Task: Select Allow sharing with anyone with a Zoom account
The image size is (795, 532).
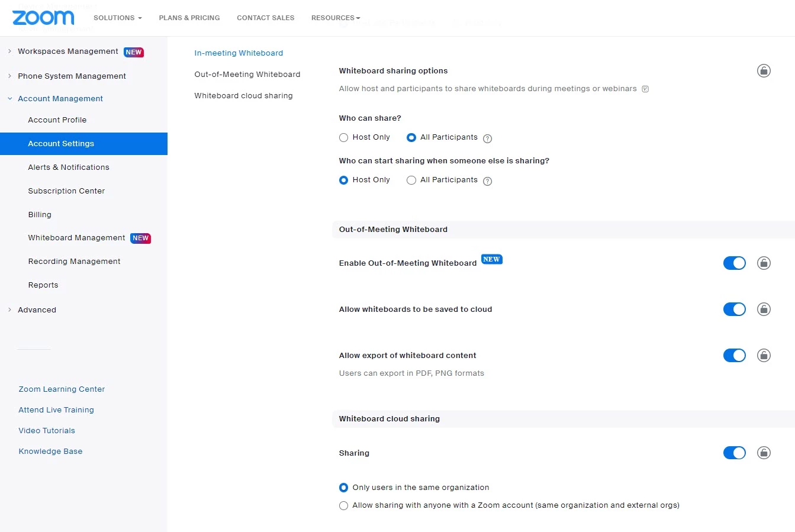Action: [x=343, y=505]
